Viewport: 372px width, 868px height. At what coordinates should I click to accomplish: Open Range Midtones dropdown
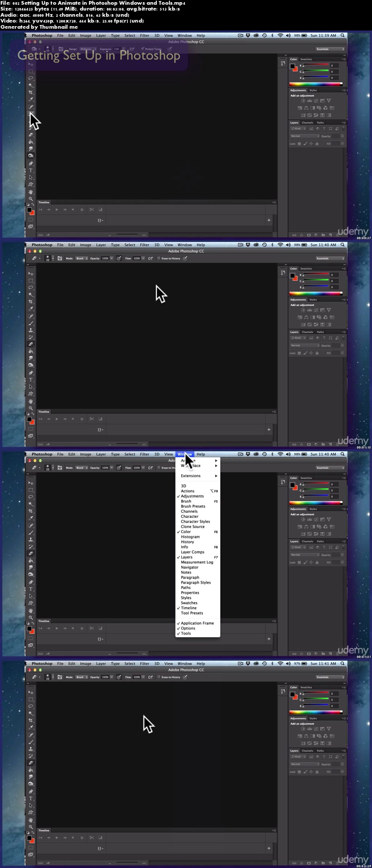(x=87, y=49)
